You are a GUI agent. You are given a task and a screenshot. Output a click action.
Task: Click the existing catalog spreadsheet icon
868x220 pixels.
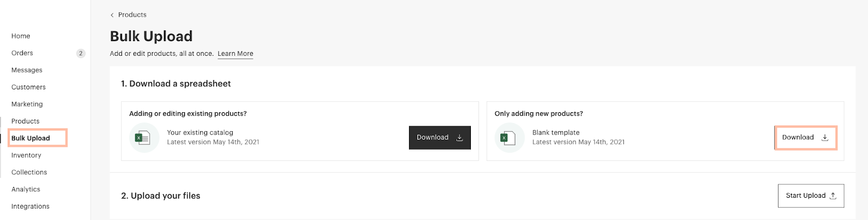pos(144,138)
